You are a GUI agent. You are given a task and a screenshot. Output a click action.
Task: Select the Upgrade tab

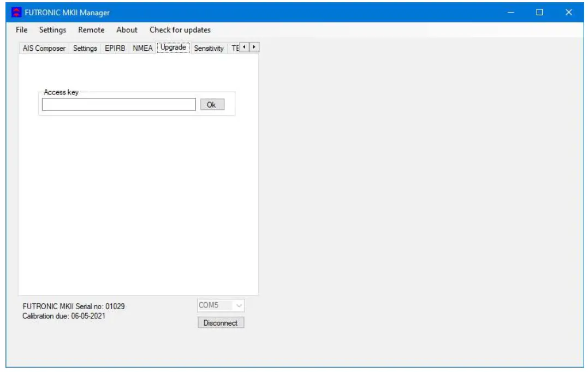tap(173, 48)
